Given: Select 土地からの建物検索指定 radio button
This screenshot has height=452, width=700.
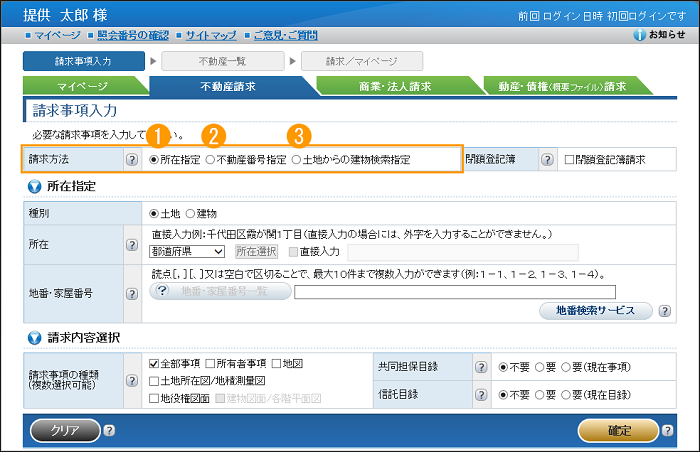Looking at the screenshot, I should [x=296, y=160].
